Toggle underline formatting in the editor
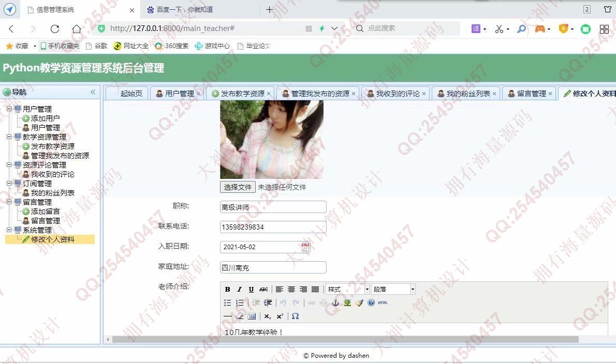 click(251, 290)
